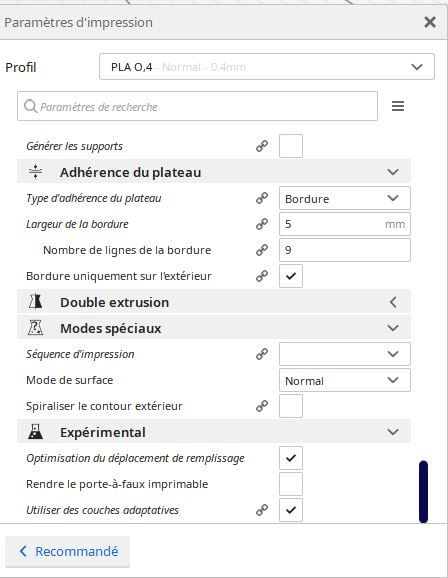
Task: Open the hamburger settings visibility menu
Action: pyautogui.click(x=398, y=106)
